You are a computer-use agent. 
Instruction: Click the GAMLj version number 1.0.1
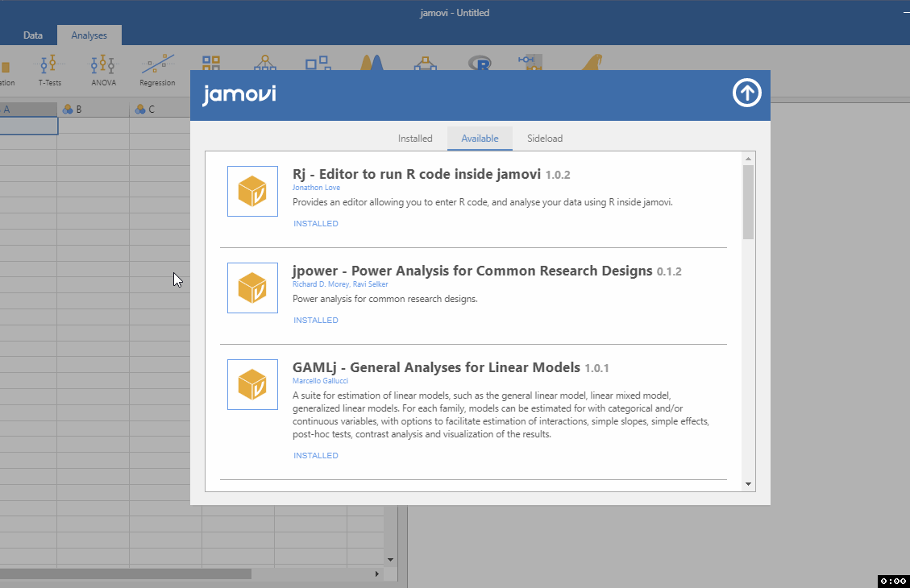pos(596,368)
